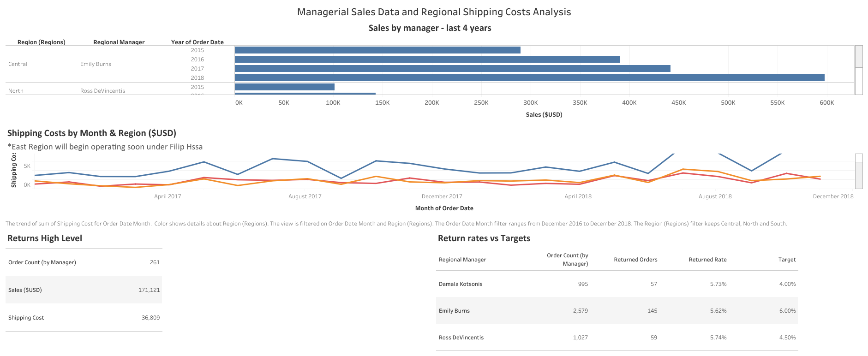The height and width of the screenshot is (356, 868).
Task: Select the 'North' region label
Action: click(16, 91)
